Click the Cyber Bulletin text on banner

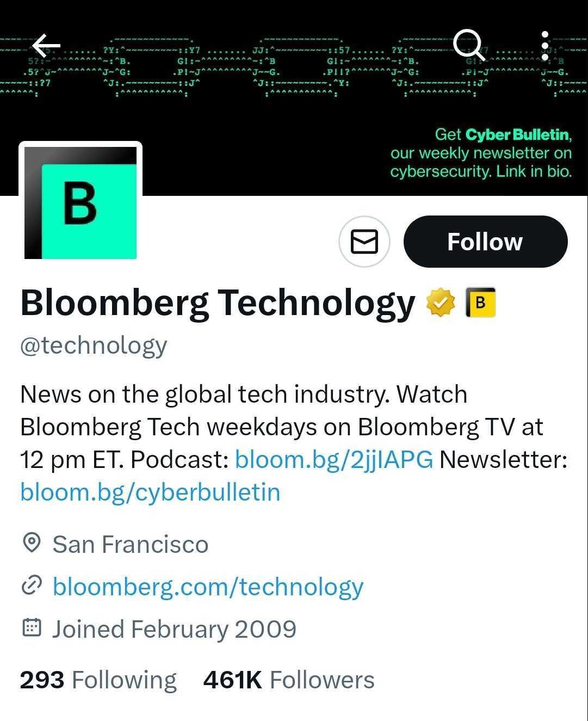(517, 134)
